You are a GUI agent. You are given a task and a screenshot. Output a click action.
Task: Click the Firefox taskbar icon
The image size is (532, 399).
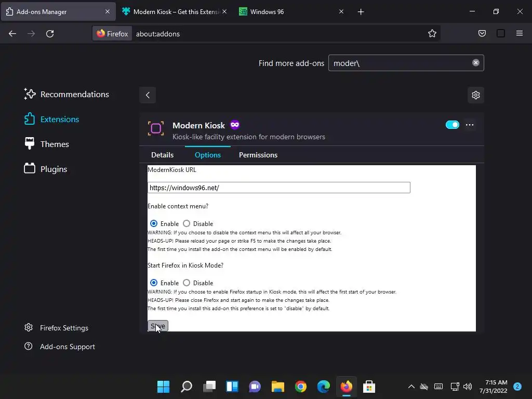click(x=347, y=387)
